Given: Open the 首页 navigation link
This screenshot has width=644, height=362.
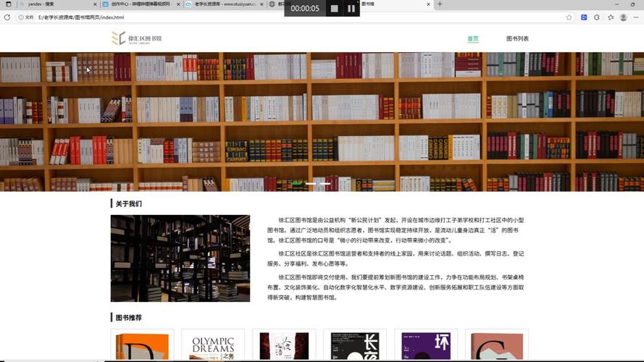Looking at the screenshot, I should (473, 38).
